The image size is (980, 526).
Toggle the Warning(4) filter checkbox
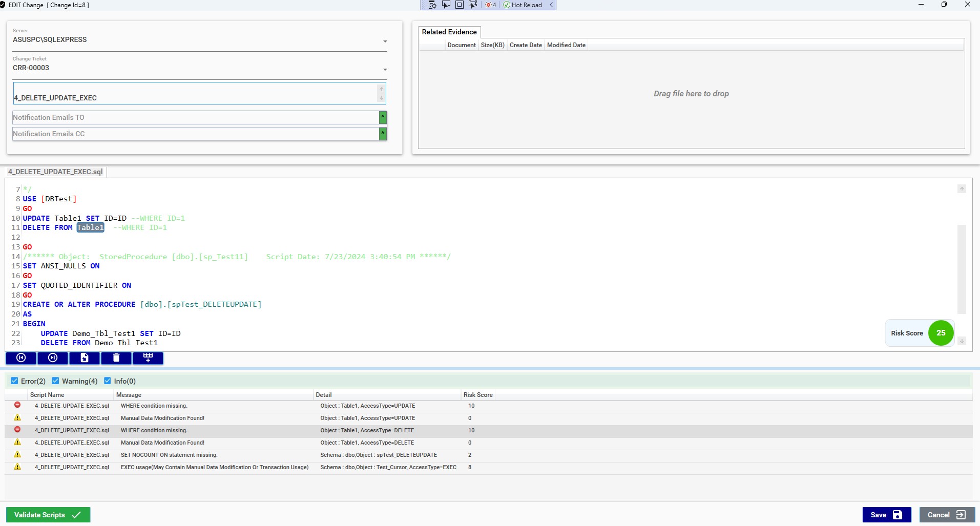[x=55, y=381]
